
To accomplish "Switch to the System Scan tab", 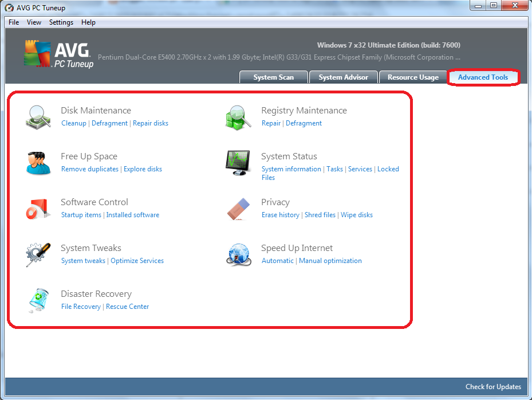I will pos(274,77).
